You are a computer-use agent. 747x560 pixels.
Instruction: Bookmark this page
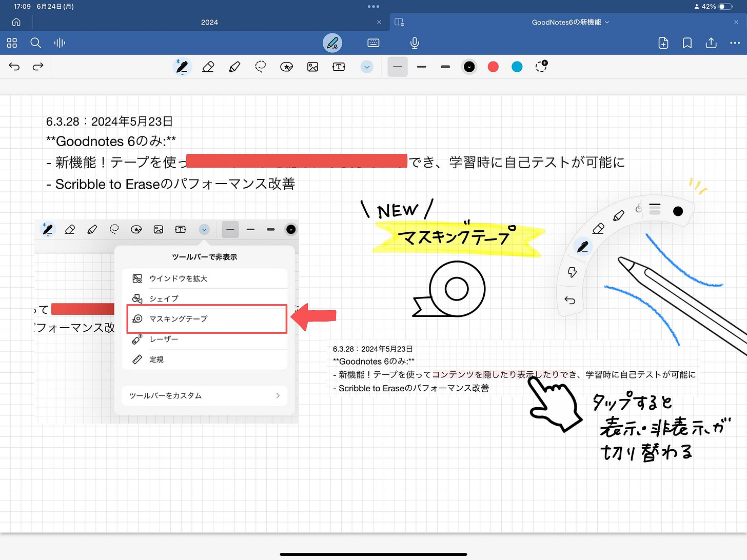[687, 43]
